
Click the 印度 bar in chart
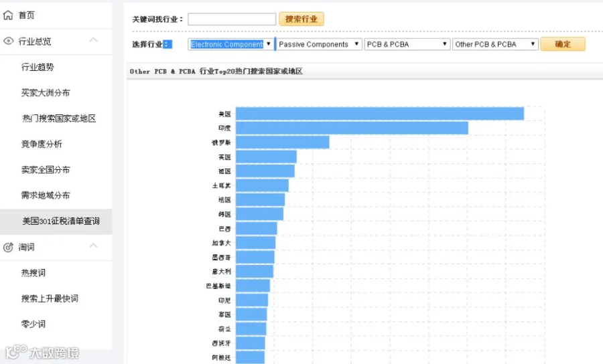pos(352,128)
